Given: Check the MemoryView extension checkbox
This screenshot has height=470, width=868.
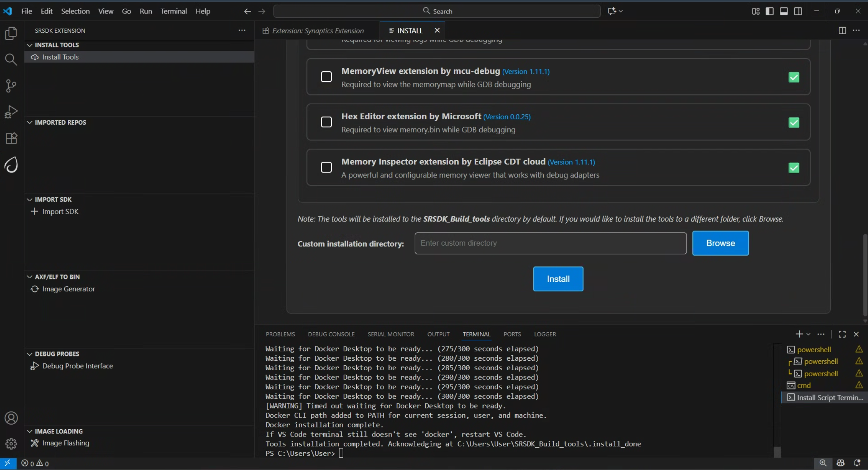Looking at the screenshot, I should coord(326,77).
